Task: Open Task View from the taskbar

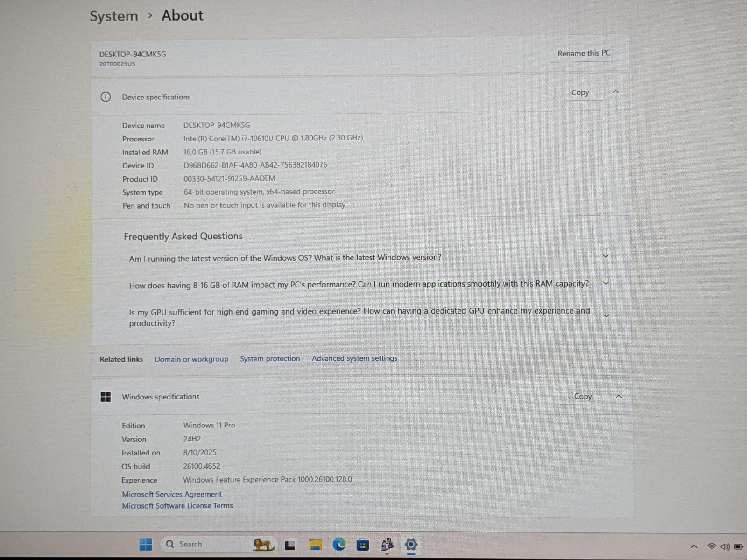Action: click(290, 545)
